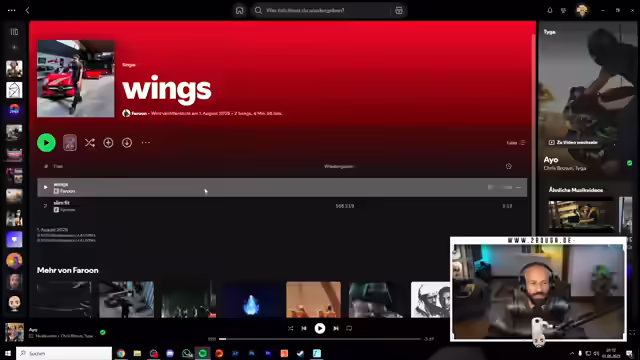Click the Mehr von Faroon heading
The image size is (640, 360).
coord(68,270)
